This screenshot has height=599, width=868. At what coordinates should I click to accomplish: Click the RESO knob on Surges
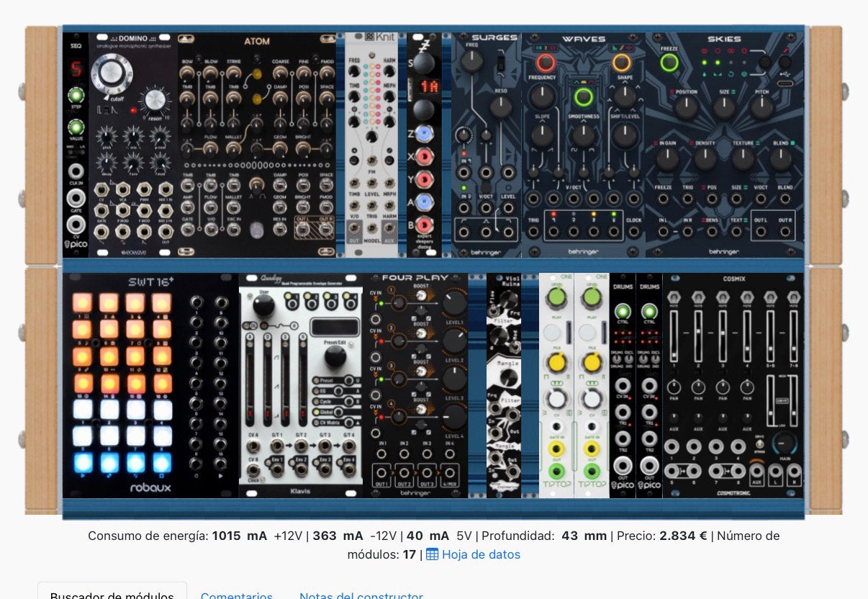pos(501,107)
